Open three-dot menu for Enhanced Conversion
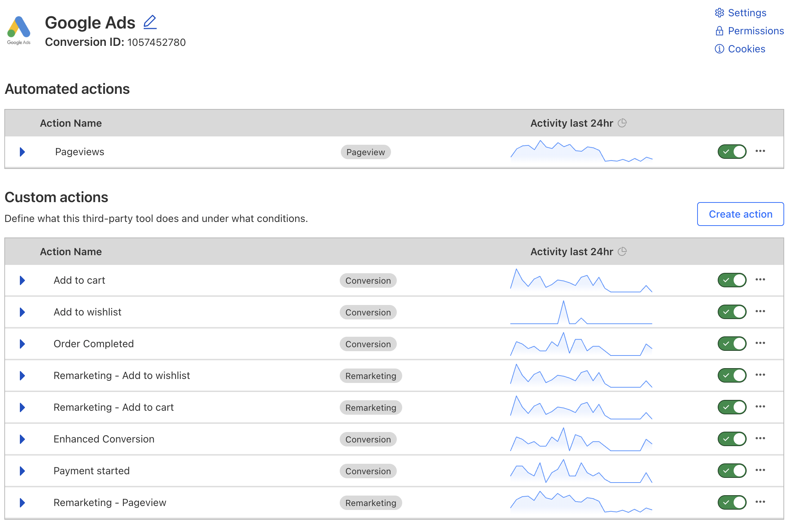Viewport: 795px width, 532px height. point(760,439)
